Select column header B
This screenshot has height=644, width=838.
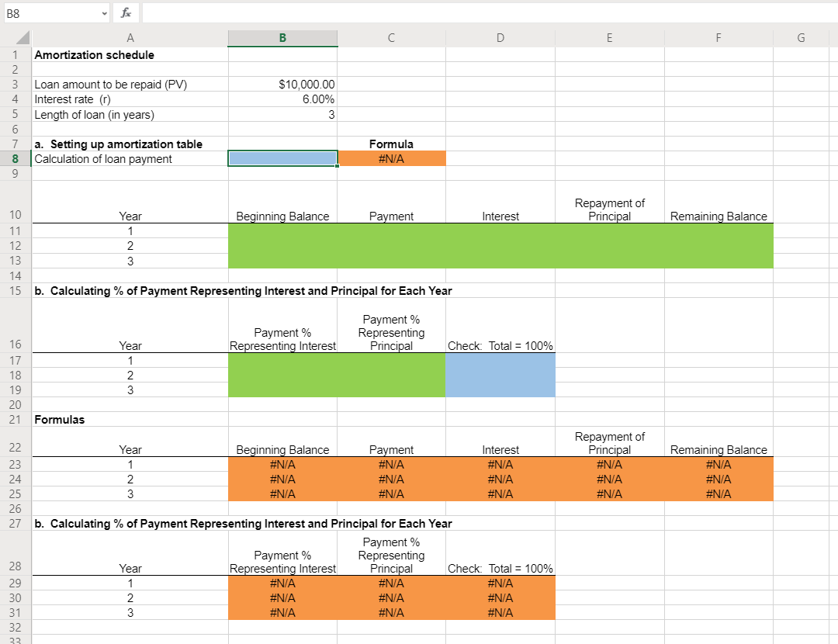(282, 37)
